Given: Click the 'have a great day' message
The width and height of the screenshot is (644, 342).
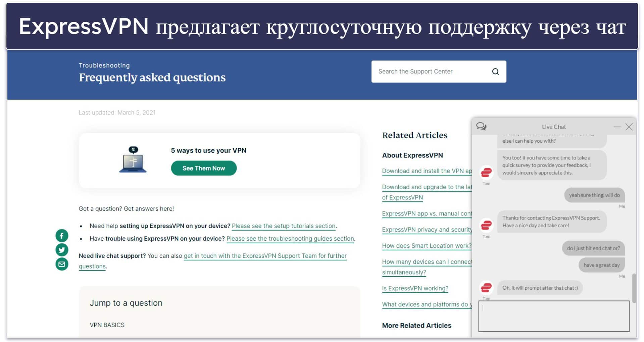Looking at the screenshot, I should click(601, 265).
